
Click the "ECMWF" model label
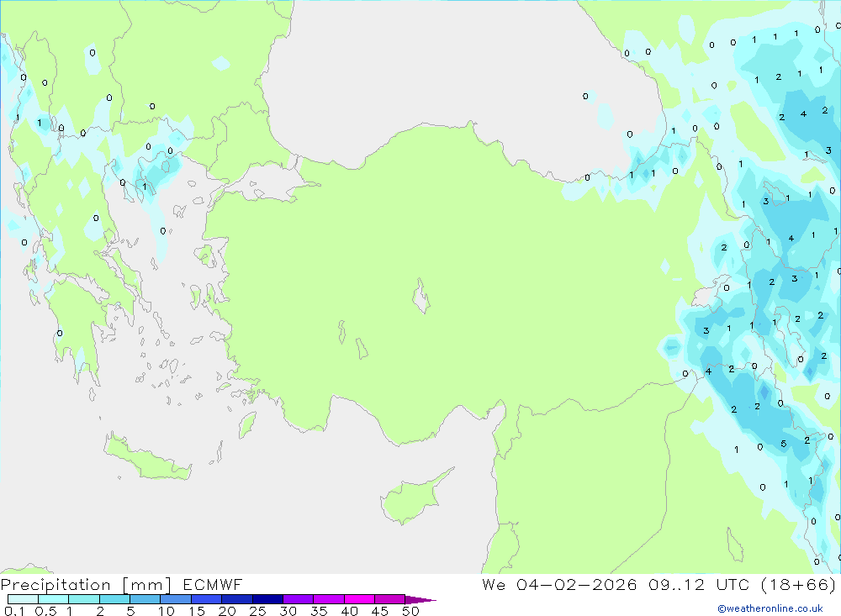[x=213, y=584]
